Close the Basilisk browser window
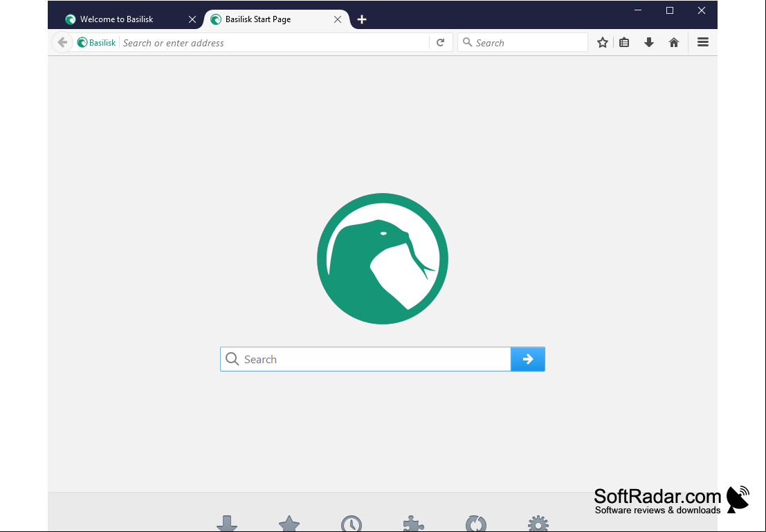766x532 pixels. click(x=702, y=10)
